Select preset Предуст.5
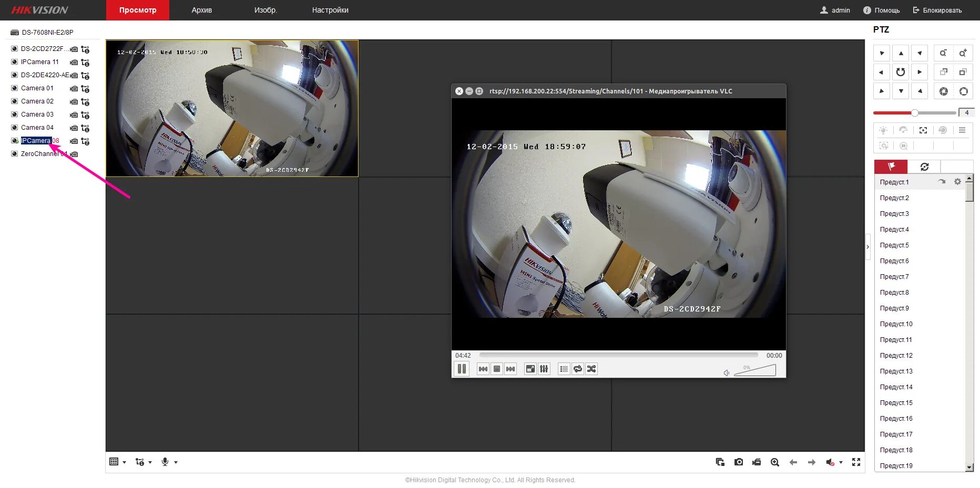This screenshot has width=980, height=488. [920, 245]
